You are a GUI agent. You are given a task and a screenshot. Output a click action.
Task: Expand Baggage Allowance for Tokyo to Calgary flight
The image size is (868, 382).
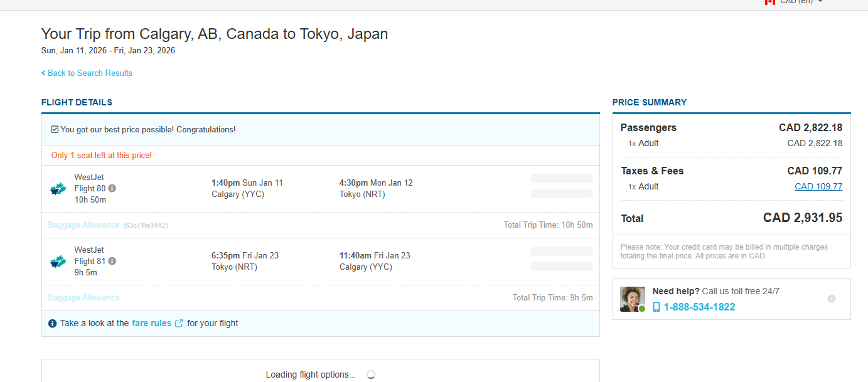[83, 298]
